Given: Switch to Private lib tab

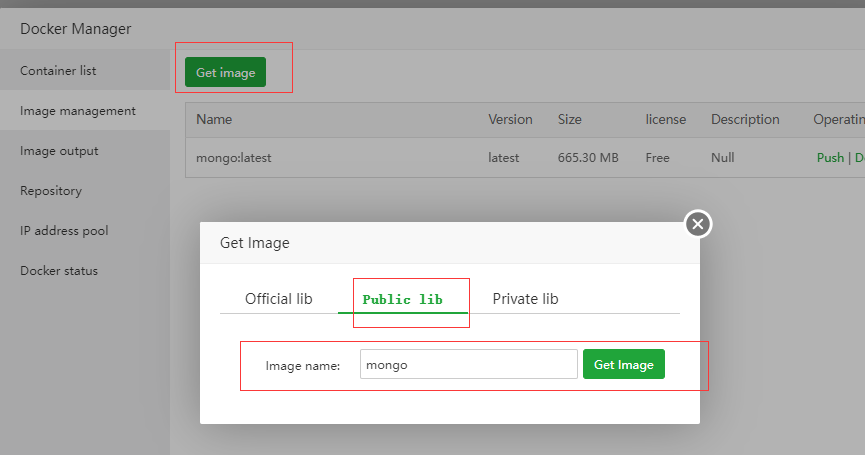Looking at the screenshot, I should (x=525, y=299).
